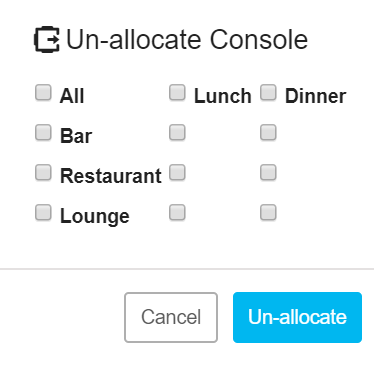Check Lounge under the Dinner column
The height and width of the screenshot is (366, 374).
(x=268, y=212)
